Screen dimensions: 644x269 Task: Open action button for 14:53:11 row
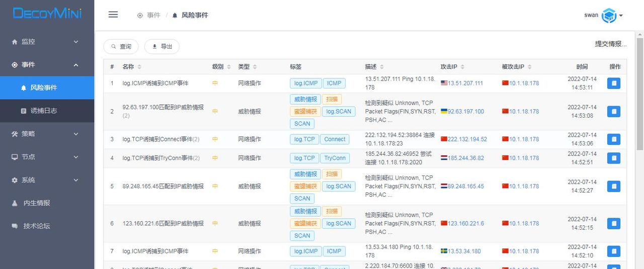[x=614, y=83]
